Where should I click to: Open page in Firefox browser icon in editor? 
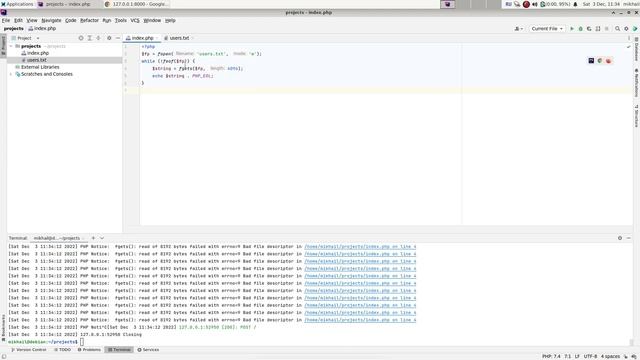608,61
